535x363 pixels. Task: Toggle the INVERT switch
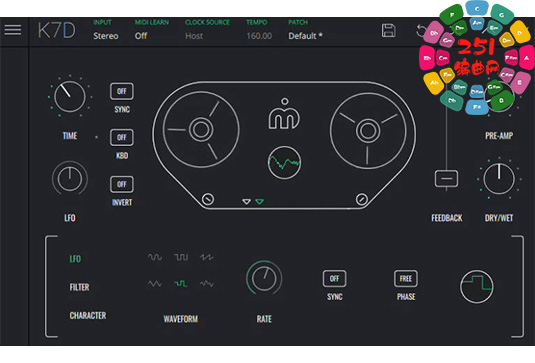(122, 184)
